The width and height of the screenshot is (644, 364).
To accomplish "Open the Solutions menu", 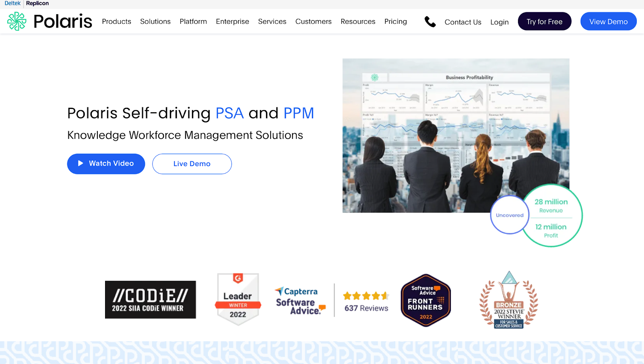I will tap(155, 21).
